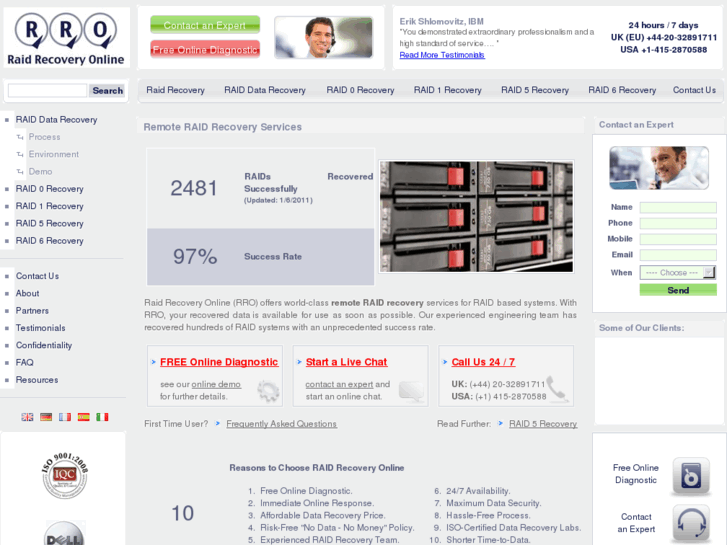Click the search input field
This screenshot has height=545, width=727.
click(x=47, y=90)
